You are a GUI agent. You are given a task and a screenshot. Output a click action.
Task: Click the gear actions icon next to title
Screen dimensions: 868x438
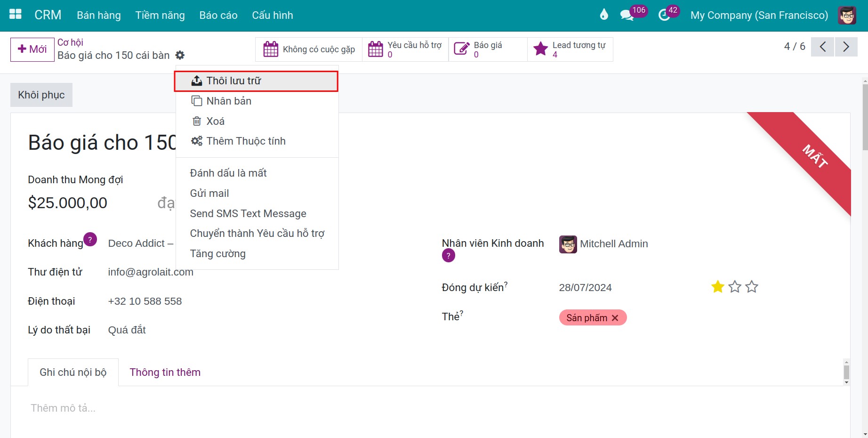click(180, 55)
